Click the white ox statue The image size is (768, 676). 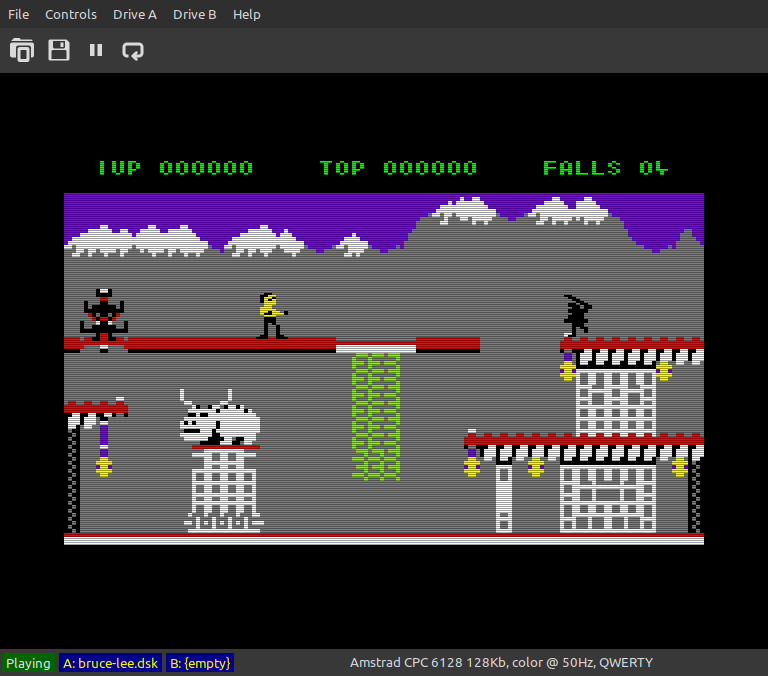[220, 417]
